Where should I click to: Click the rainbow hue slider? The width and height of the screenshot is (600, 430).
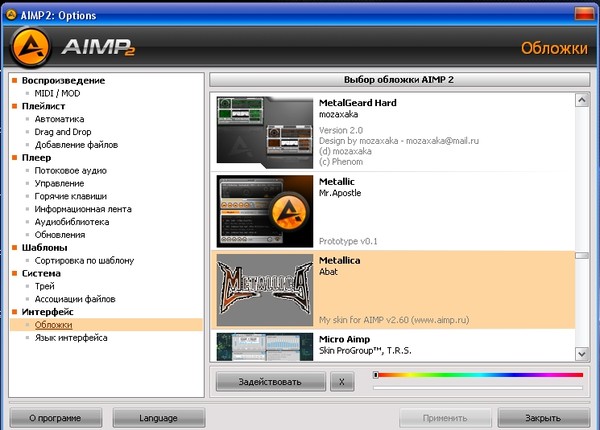tap(478, 375)
